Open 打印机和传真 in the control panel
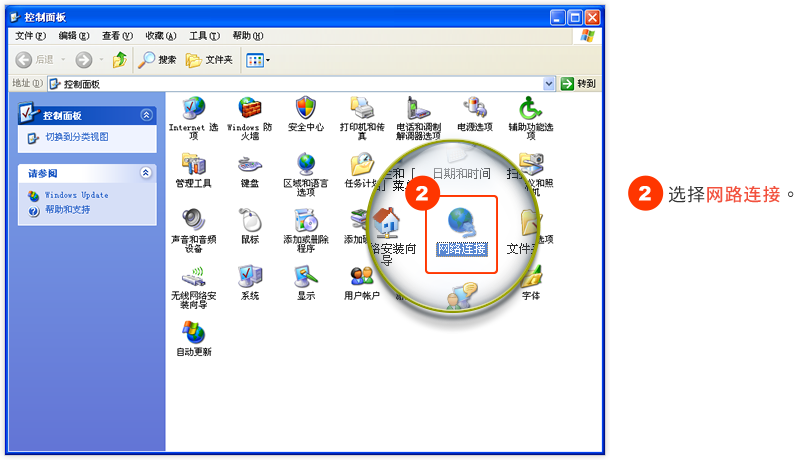The width and height of the screenshot is (800, 460). pos(362,108)
